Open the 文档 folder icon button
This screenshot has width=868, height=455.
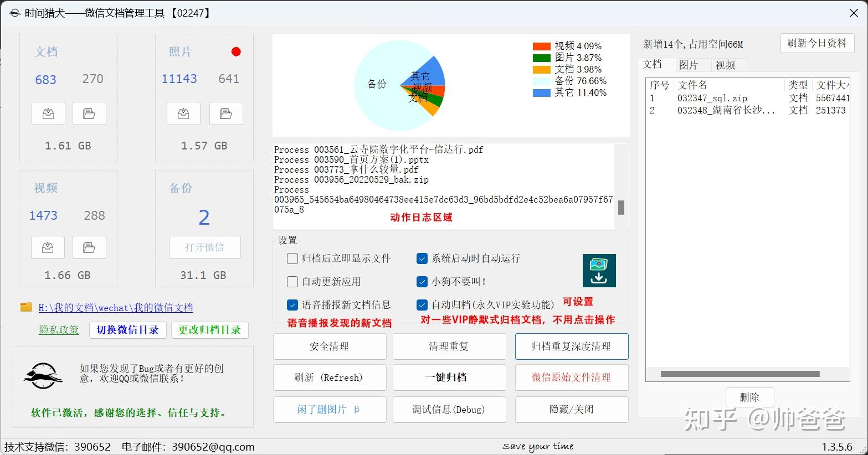pos(89,113)
